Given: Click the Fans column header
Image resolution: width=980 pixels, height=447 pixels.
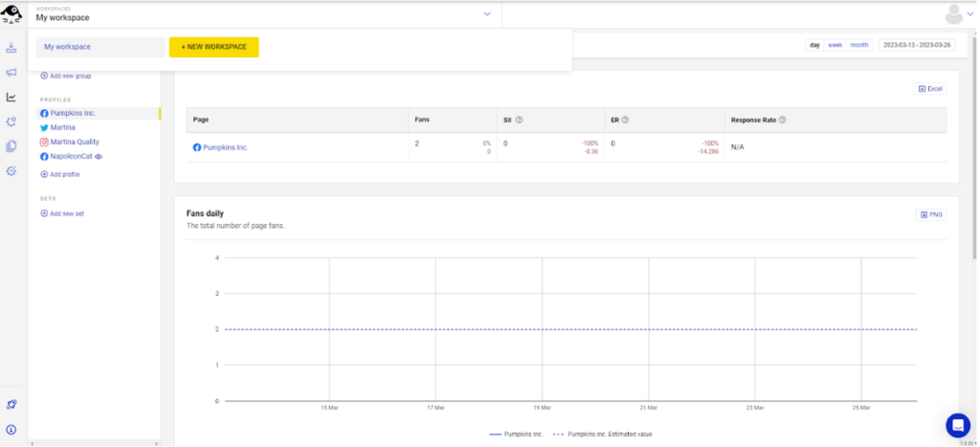Looking at the screenshot, I should click(x=422, y=120).
